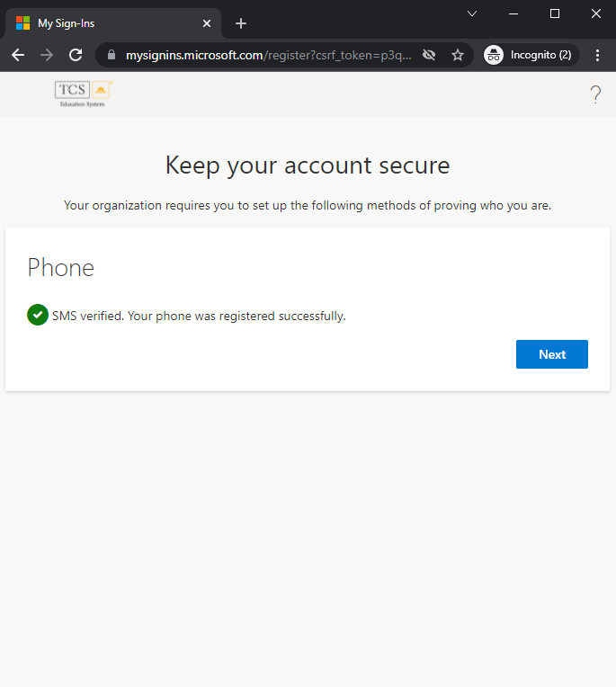The height and width of the screenshot is (687, 616).
Task: Close the My Sign-Ins tab
Action: click(x=207, y=23)
